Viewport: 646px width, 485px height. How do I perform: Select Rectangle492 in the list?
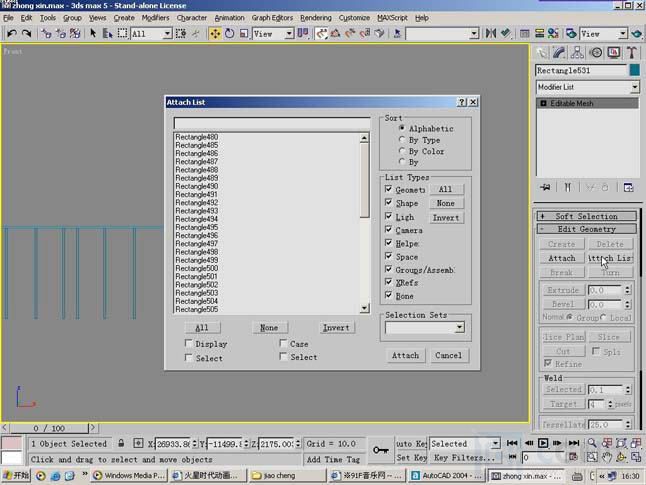point(197,202)
